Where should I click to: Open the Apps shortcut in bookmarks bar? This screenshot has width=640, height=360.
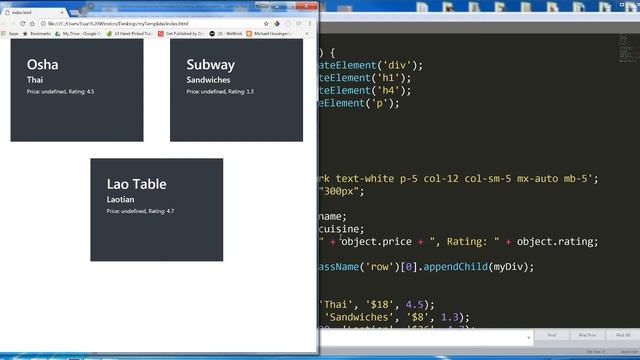pos(10,34)
